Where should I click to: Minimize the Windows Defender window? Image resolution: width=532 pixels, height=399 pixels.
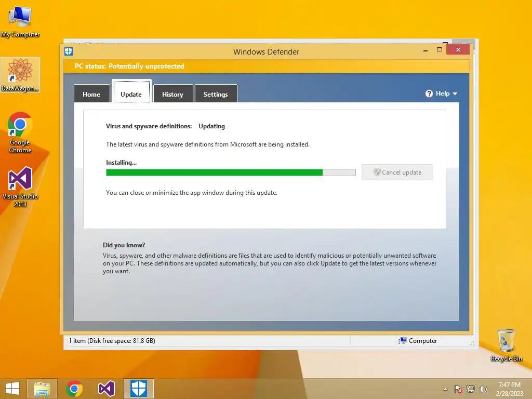tap(425, 50)
